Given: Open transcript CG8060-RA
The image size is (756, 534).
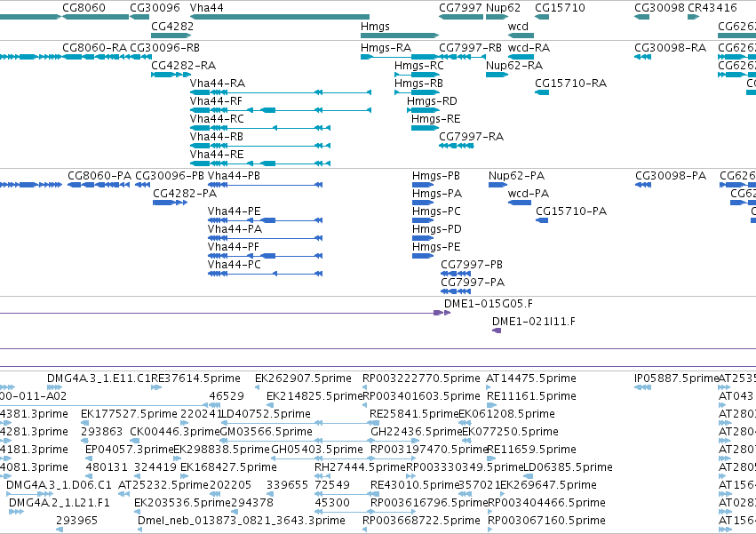Looking at the screenshot, I should point(94,48).
